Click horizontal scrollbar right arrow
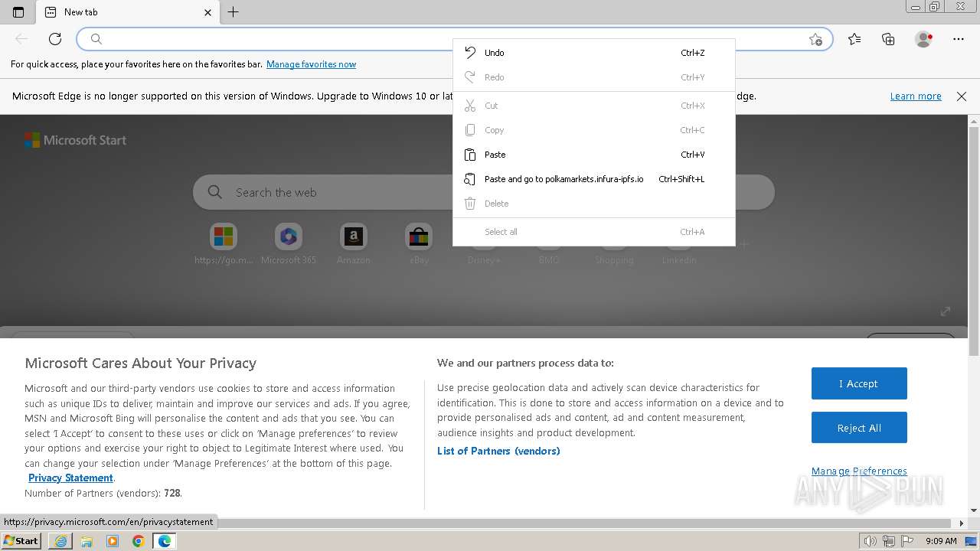 click(x=962, y=523)
